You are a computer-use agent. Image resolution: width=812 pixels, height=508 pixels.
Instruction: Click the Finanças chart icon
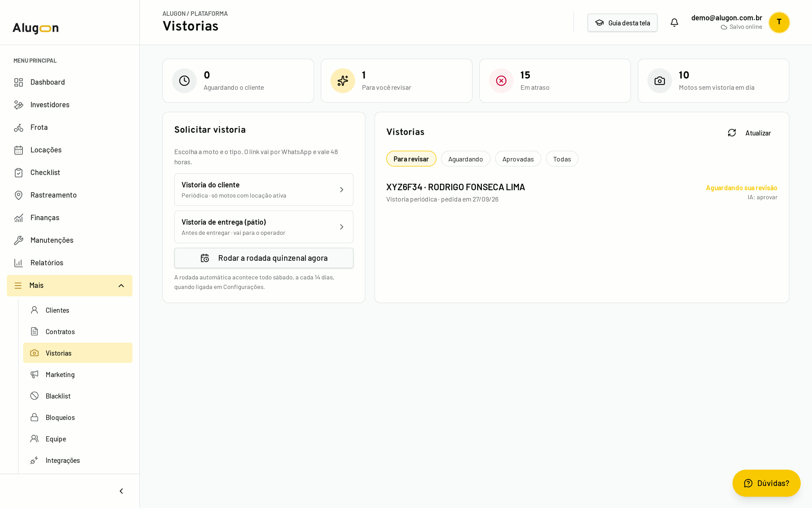pyautogui.click(x=18, y=218)
